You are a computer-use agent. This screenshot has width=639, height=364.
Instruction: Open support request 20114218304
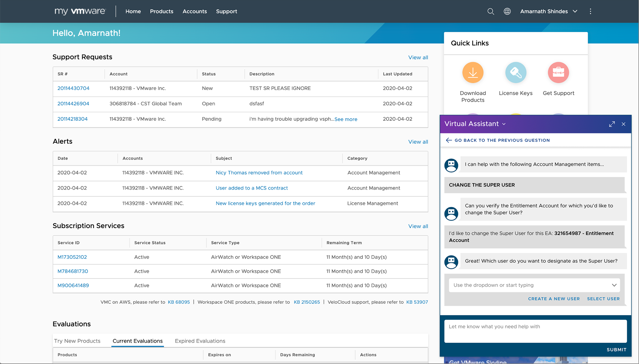[72, 119]
